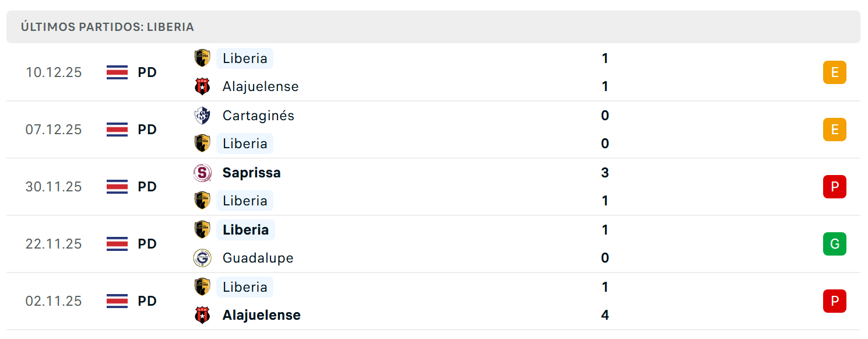868x339 pixels.
Task: Click red P badge for Saprissa match
Action: (x=834, y=187)
